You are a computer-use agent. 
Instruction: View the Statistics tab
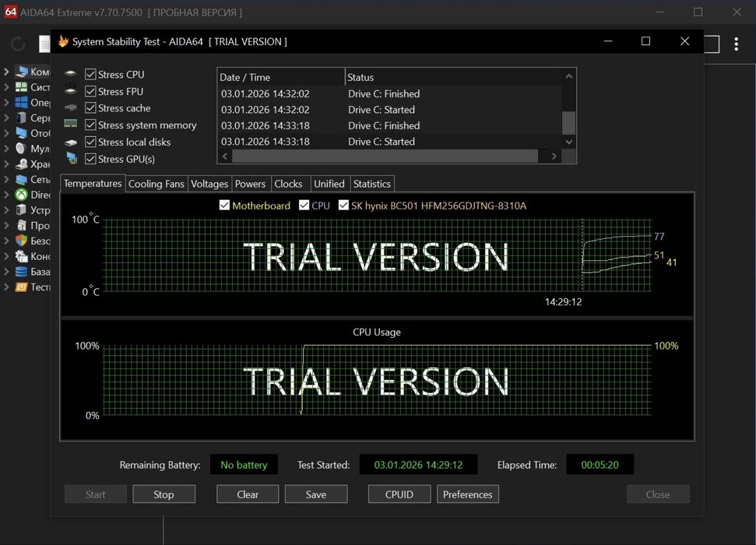(x=371, y=184)
